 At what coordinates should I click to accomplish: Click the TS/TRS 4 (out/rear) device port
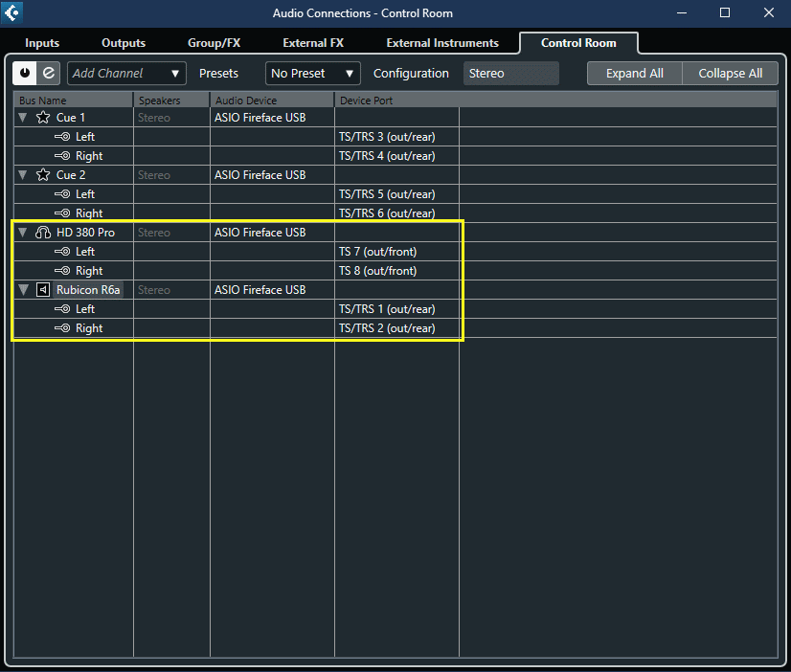click(387, 156)
